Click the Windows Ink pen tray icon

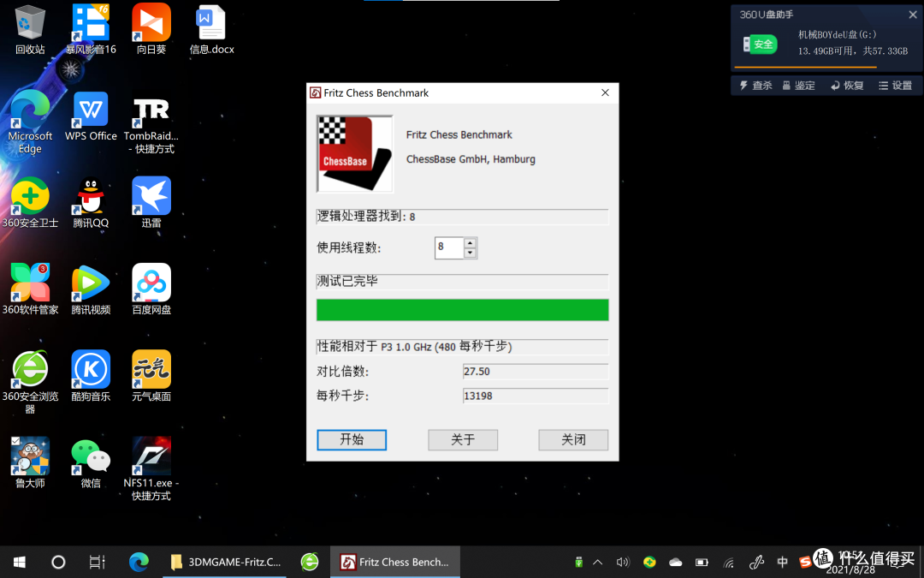pyautogui.click(x=756, y=562)
